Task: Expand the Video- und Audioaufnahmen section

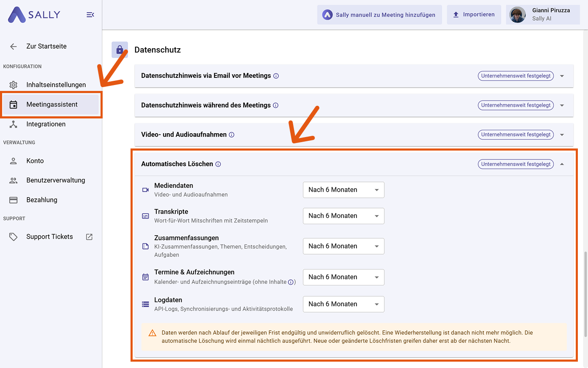Action: 562,135
